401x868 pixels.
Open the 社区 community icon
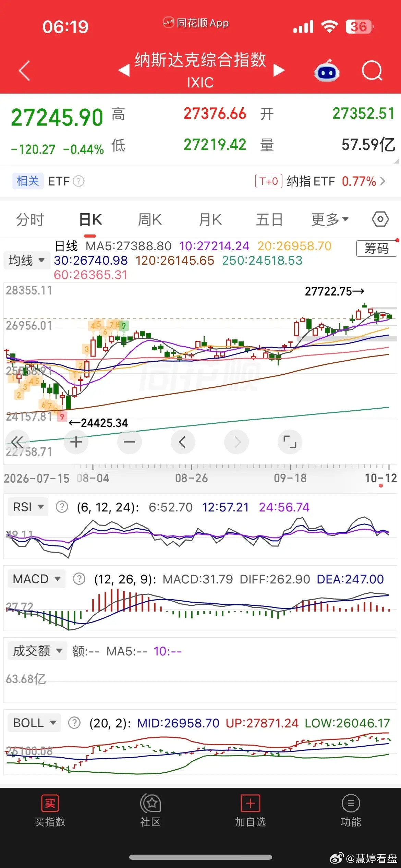pos(150,803)
